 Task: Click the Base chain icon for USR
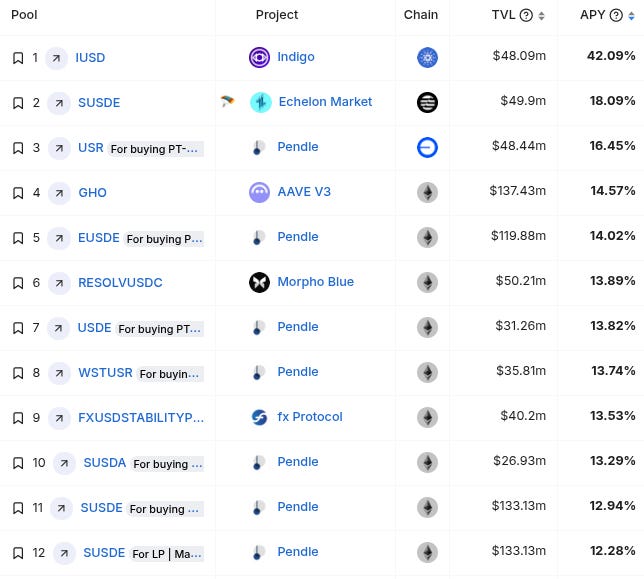point(427,147)
